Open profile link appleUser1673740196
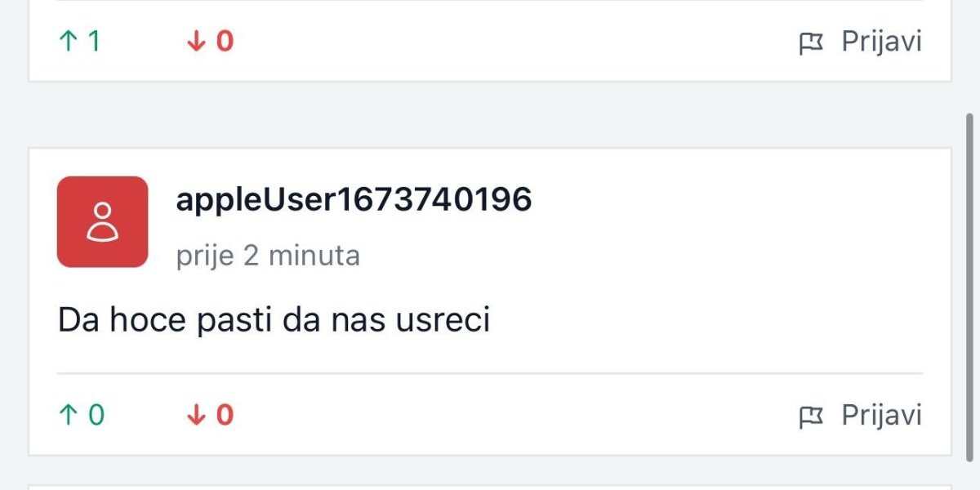980x490 pixels. 354,199
